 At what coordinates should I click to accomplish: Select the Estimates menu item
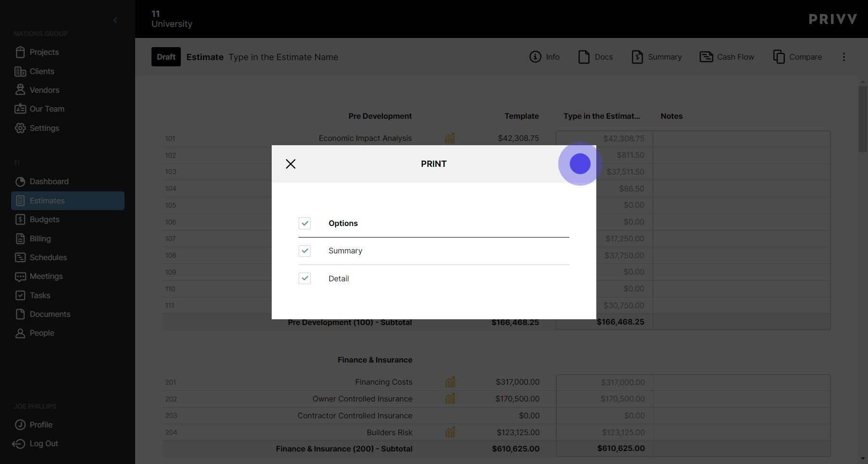pos(68,201)
